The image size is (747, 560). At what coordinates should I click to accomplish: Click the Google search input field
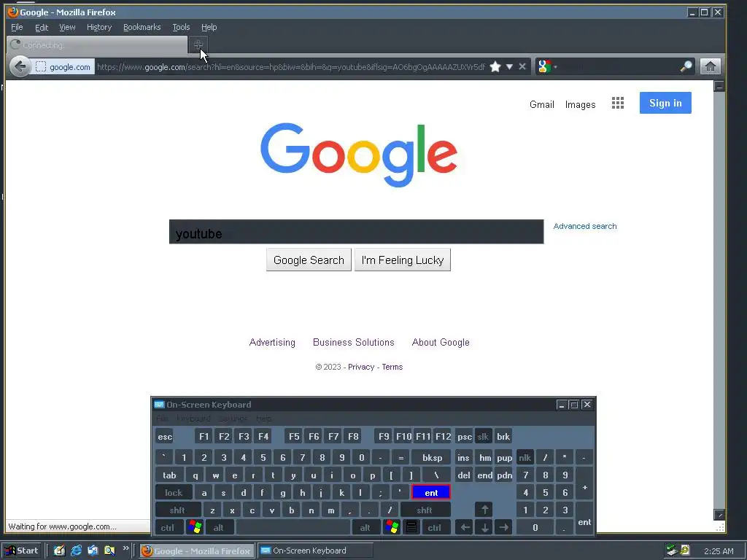356,232
